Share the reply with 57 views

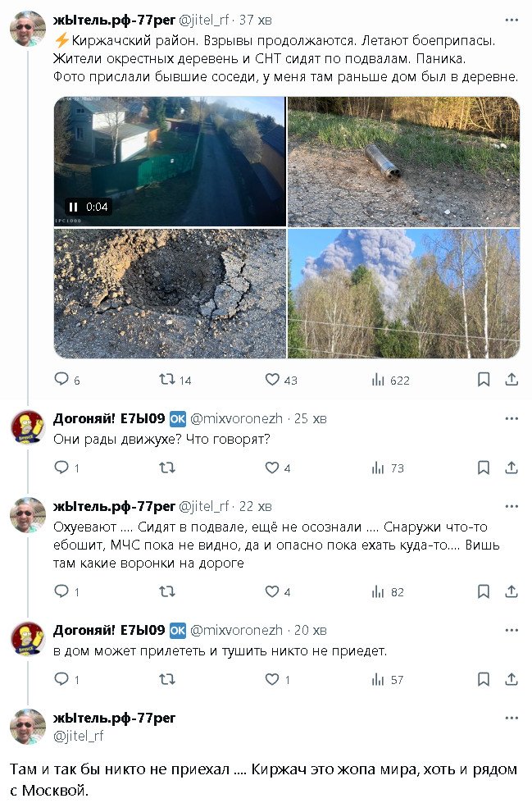tap(511, 679)
